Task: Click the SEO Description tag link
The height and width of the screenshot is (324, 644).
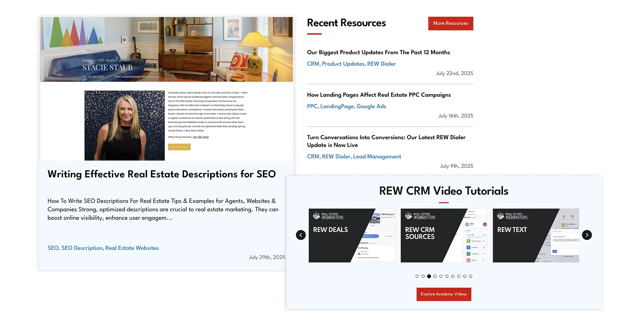Action: pyautogui.click(x=82, y=248)
